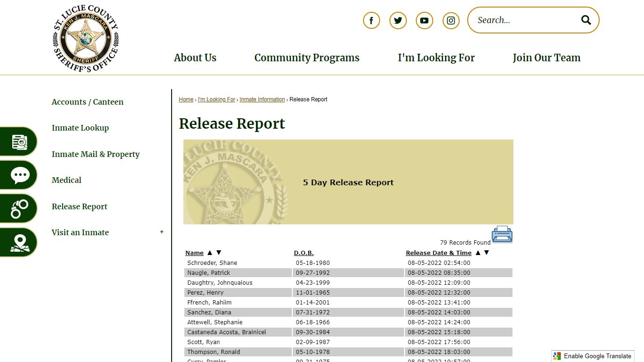Open the chat bubble side button
This screenshot has height=362, width=644.
19,175
